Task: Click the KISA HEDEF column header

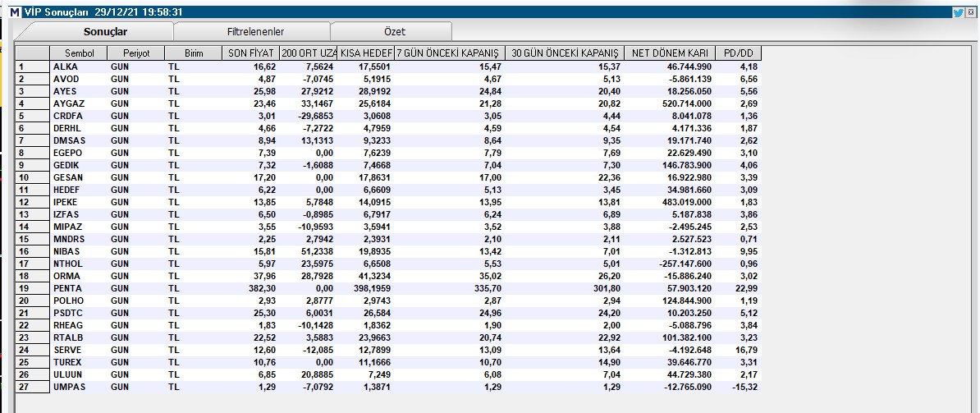Action: point(366,53)
